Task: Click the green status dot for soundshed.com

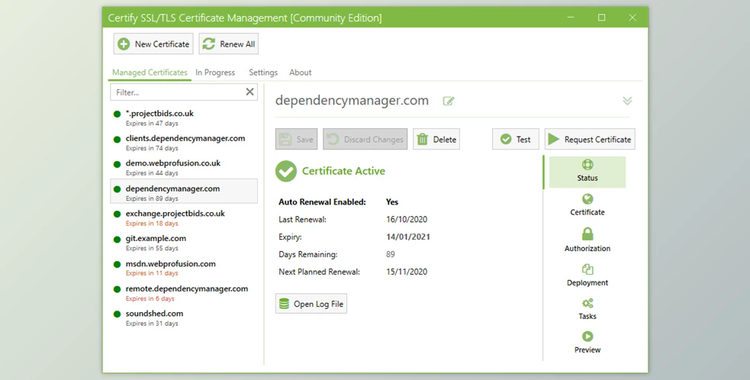Action: 117,314
